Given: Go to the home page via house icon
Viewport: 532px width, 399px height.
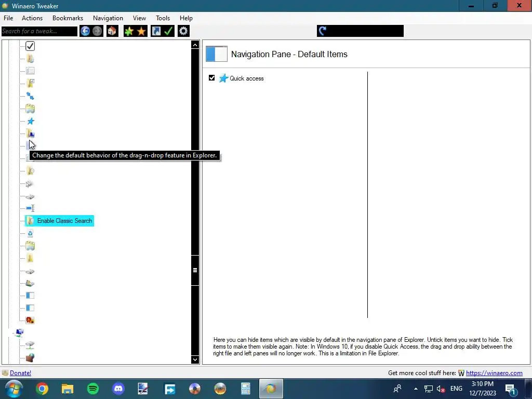Looking at the screenshot, I should [112, 31].
